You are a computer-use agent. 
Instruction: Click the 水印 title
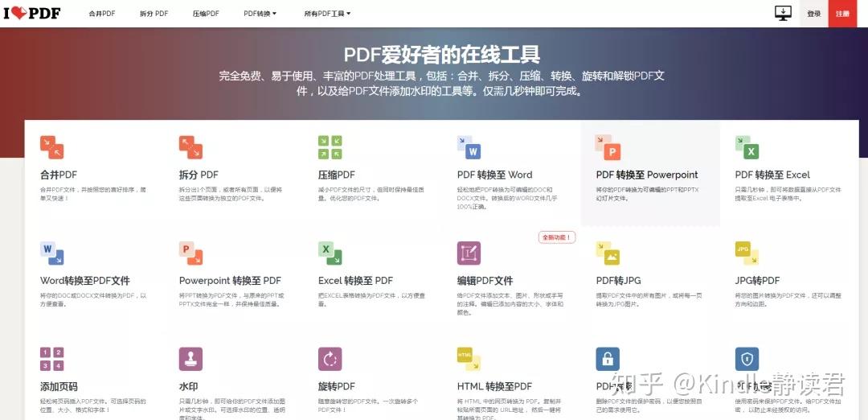[188, 386]
